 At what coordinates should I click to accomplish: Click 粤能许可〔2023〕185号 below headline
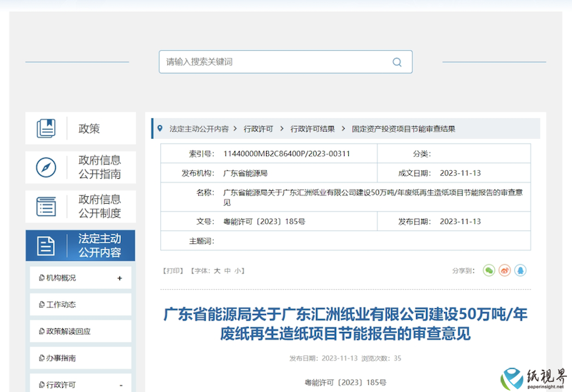point(345,383)
